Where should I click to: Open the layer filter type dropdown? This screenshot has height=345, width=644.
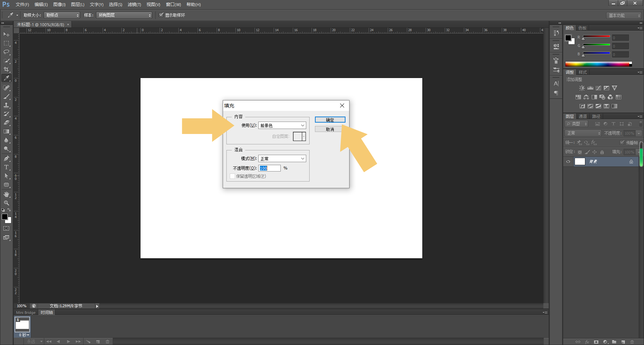click(x=577, y=124)
